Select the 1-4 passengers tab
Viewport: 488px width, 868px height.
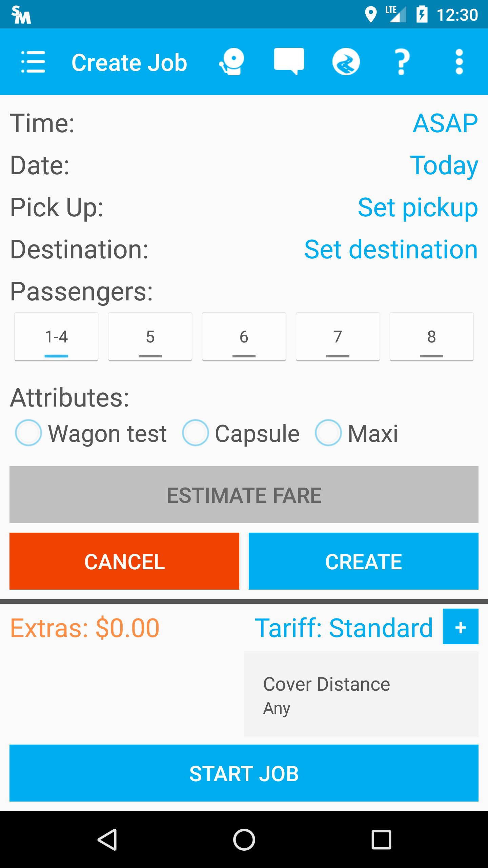(x=56, y=337)
